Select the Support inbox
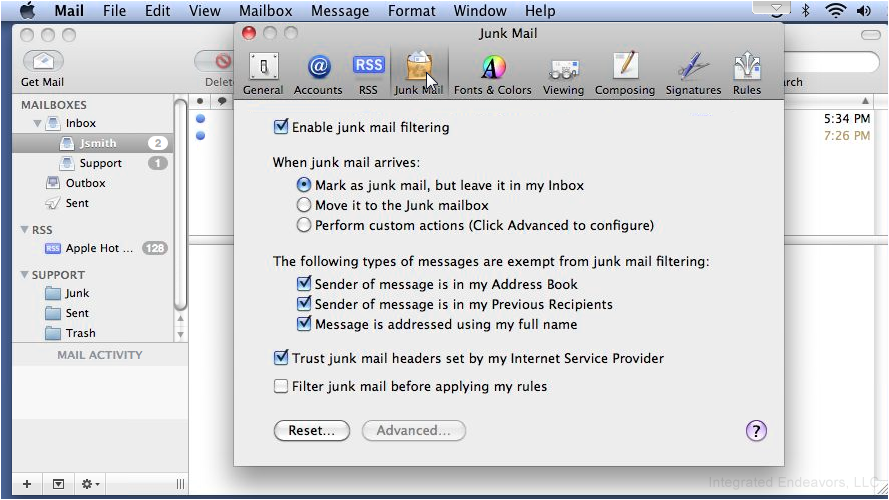 pos(92,163)
